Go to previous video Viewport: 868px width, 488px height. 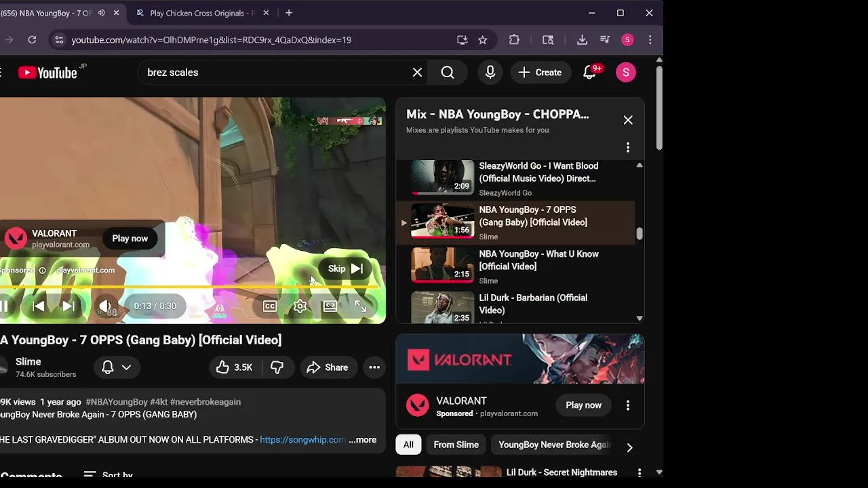[39, 306]
